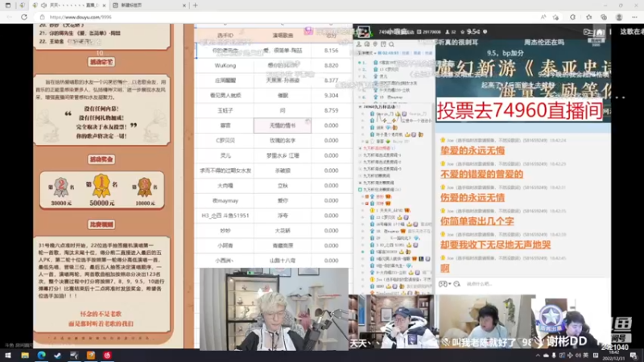Click the location pin icon in voice panel
This screenshot has height=362, width=644.
tap(375, 44)
